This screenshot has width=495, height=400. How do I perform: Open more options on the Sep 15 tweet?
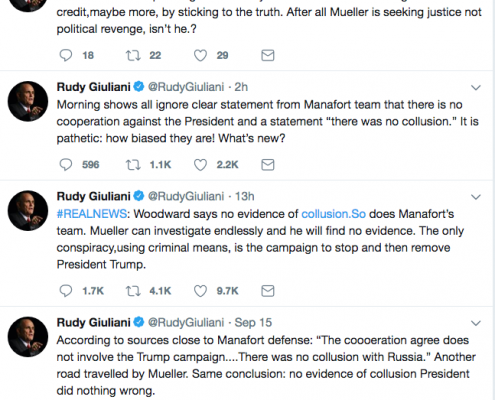tap(476, 323)
